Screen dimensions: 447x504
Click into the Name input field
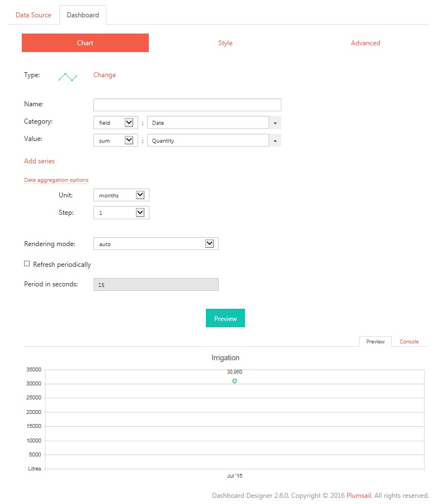(187, 105)
